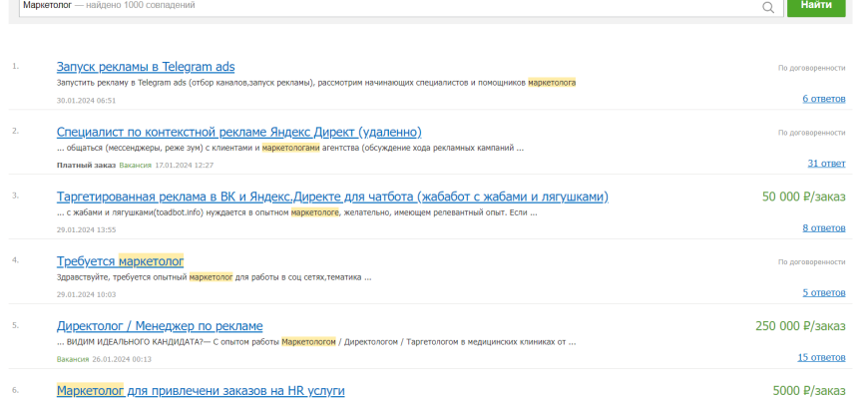View 15 ответов on Директолог job

(821, 357)
